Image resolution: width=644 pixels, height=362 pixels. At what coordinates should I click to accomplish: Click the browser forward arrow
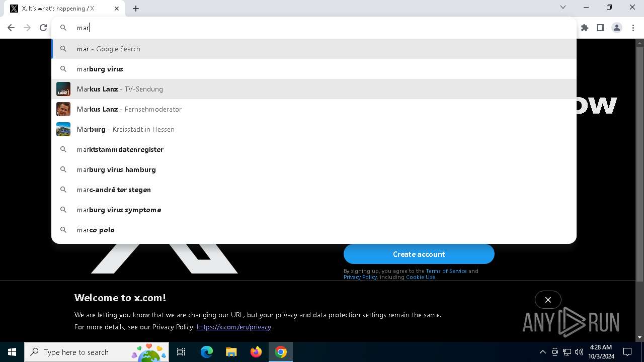click(x=27, y=28)
